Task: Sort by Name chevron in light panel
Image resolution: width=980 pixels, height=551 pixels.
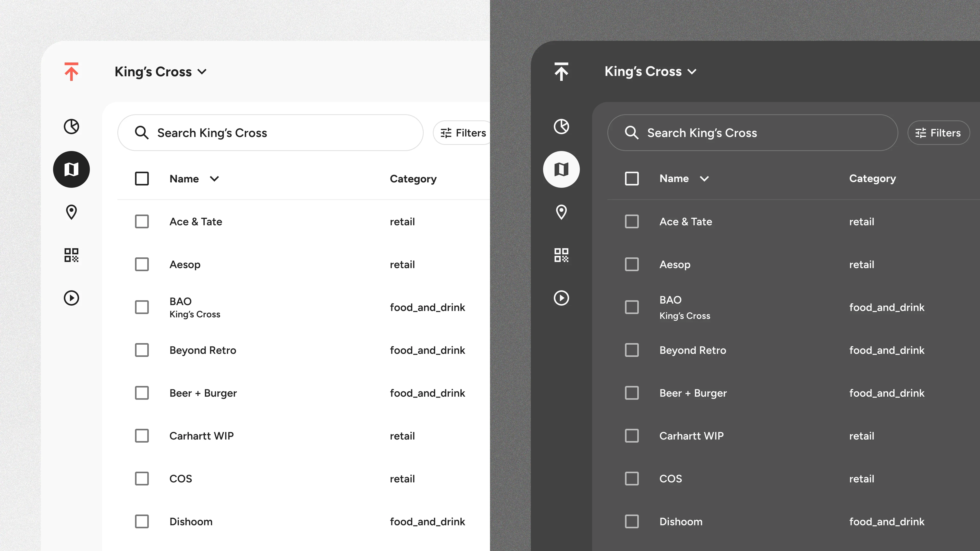Action: [215, 179]
